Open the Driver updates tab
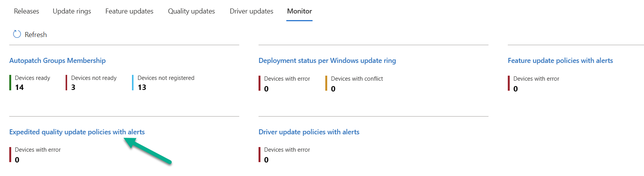Viewport: 644px width, 176px height. pyautogui.click(x=251, y=11)
